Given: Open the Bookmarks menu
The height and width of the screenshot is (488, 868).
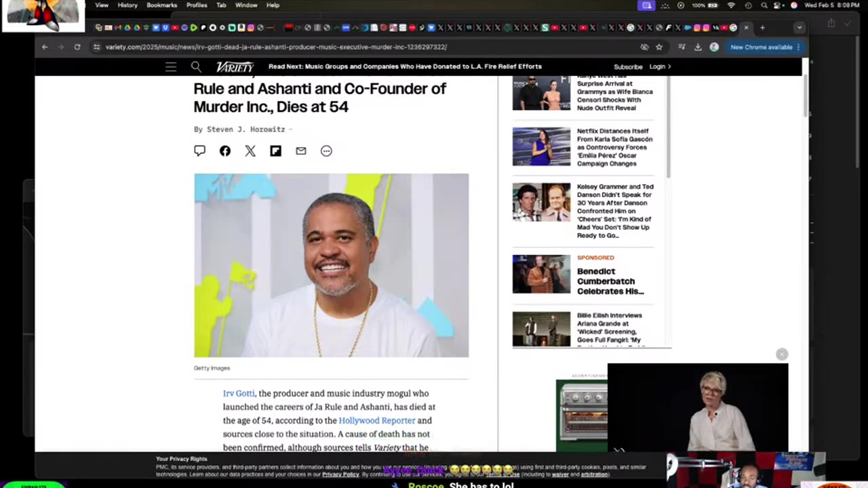Looking at the screenshot, I should point(161,5).
